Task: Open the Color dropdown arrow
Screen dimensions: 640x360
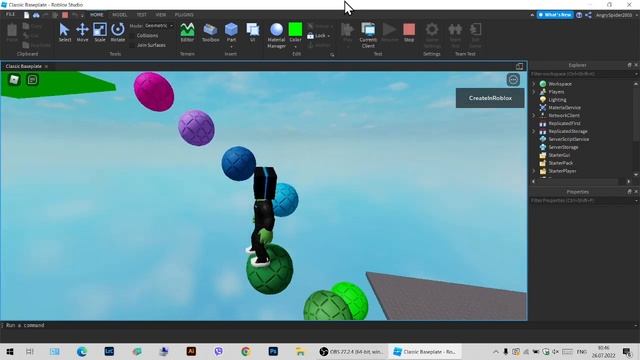Action: [295, 47]
